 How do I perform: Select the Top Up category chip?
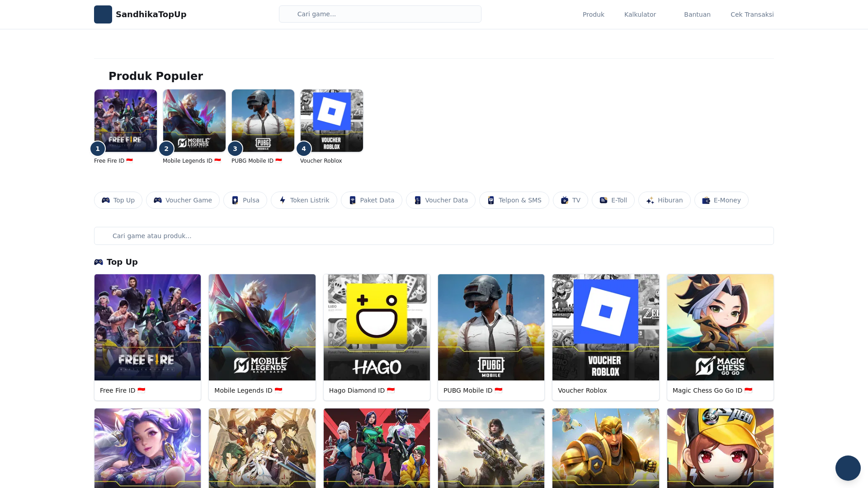pos(118,200)
